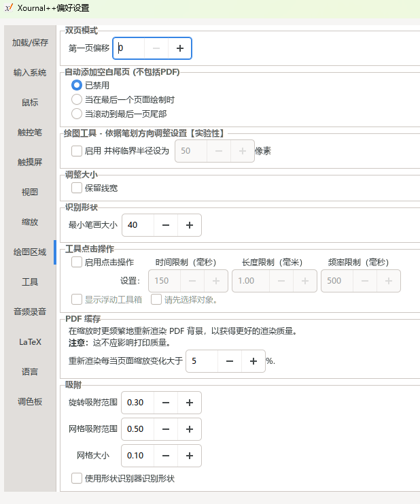
Task: Toggle the 请先选择对象 checkbox
Action: [156, 299]
